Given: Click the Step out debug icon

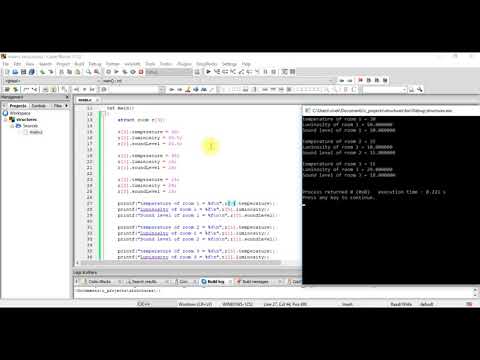Looking at the screenshot, I should click(241, 72).
